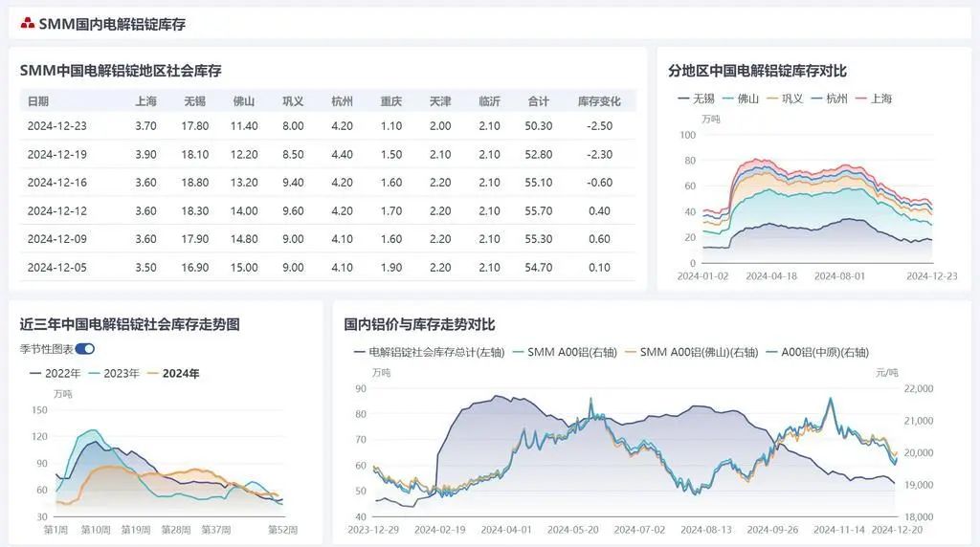Click 巩义 value 9.60
Screen dimensions: 980x547
tap(293, 211)
